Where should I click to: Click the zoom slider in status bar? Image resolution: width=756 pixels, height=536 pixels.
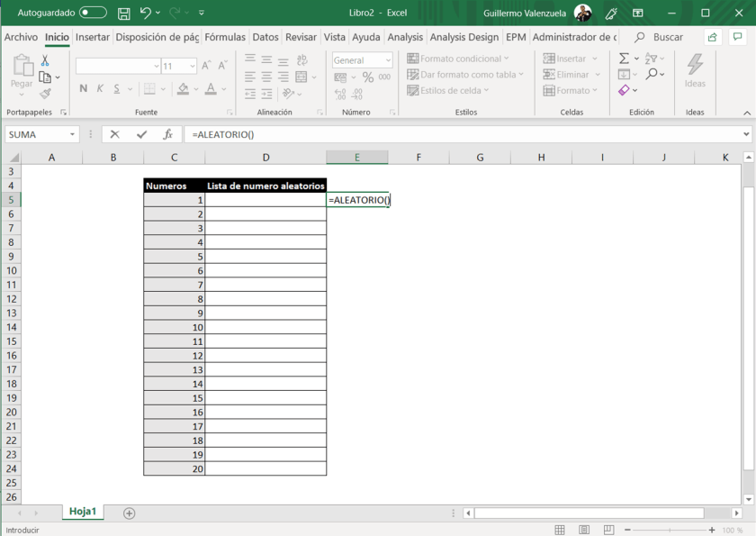click(669, 530)
